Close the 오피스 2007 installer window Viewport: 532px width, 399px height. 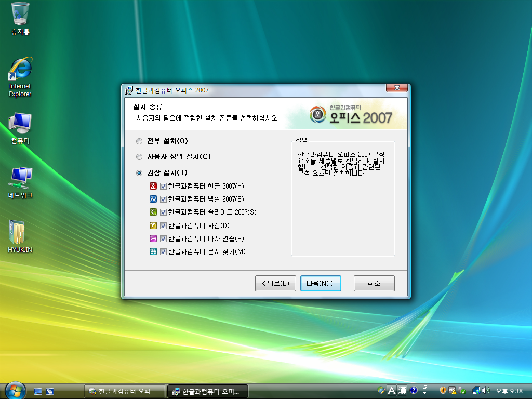pos(397,88)
